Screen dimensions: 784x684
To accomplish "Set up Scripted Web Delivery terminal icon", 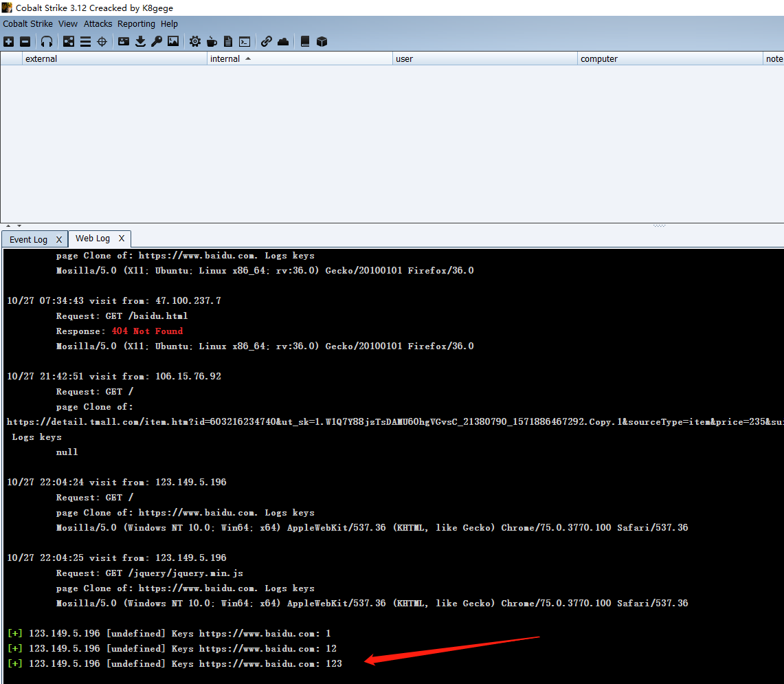I will [245, 41].
